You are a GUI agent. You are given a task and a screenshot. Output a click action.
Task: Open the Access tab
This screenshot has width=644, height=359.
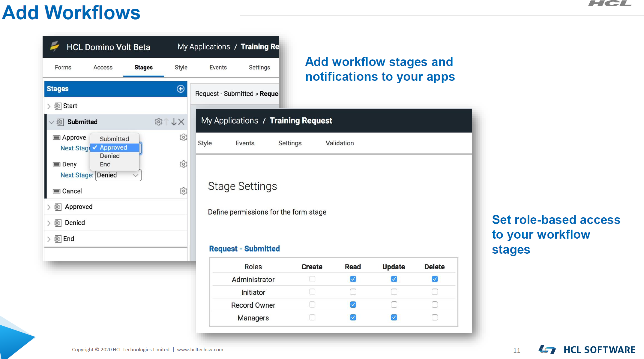click(103, 67)
